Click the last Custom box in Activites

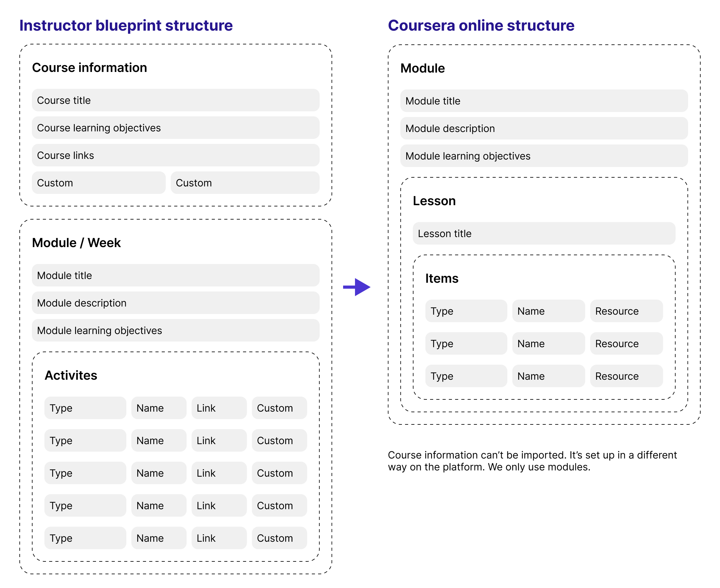[x=279, y=538]
